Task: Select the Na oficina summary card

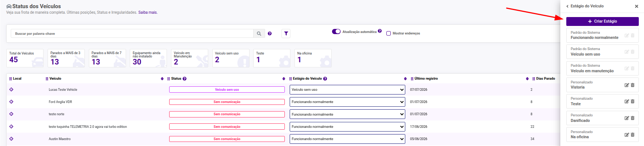Action: tap(313, 58)
